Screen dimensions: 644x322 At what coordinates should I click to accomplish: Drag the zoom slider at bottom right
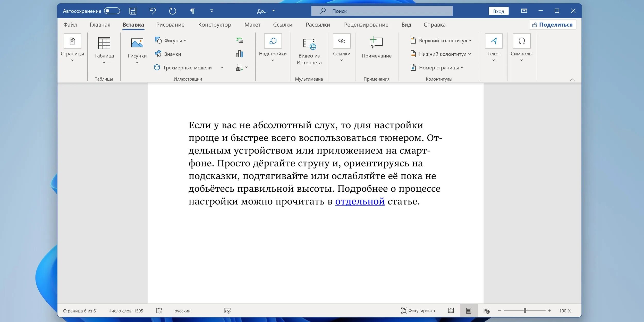527,310
